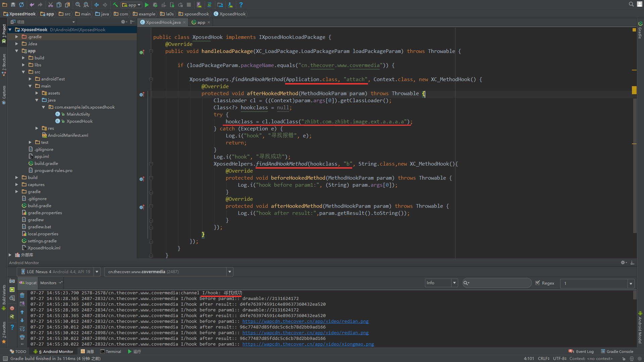
Task: Open the Terminal tool window tab
Action: [110, 352]
